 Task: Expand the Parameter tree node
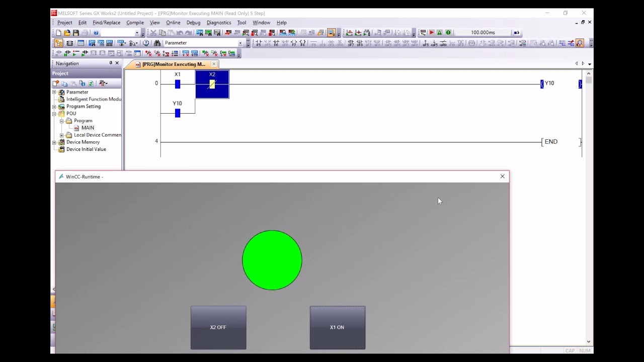click(54, 93)
